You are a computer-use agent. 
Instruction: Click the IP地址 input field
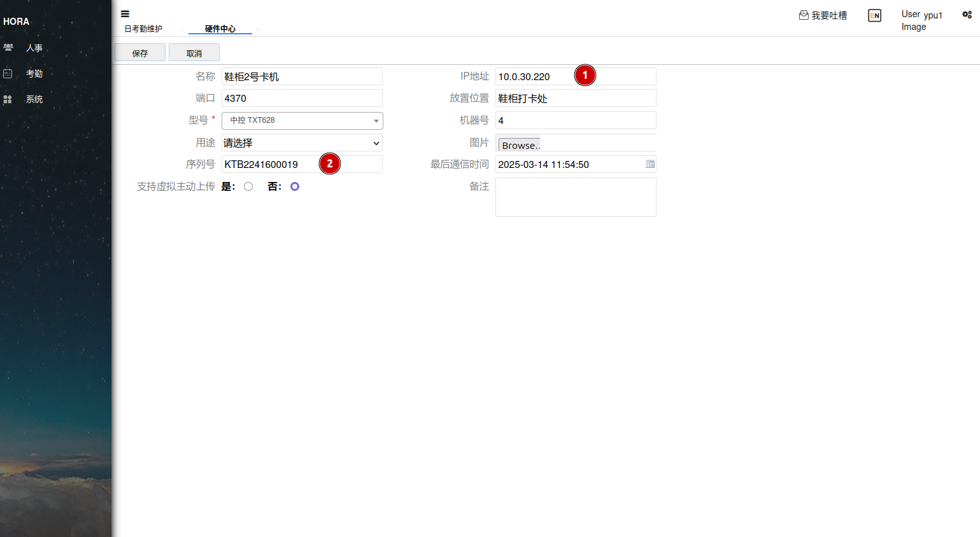pyautogui.click(x=534, y=76)
